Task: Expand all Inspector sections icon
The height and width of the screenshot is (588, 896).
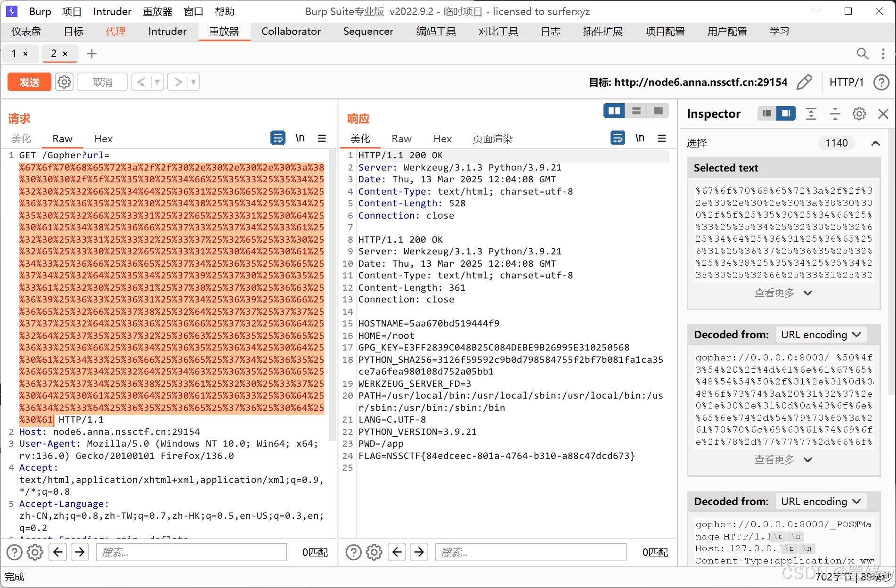Action: click(811, 114)
